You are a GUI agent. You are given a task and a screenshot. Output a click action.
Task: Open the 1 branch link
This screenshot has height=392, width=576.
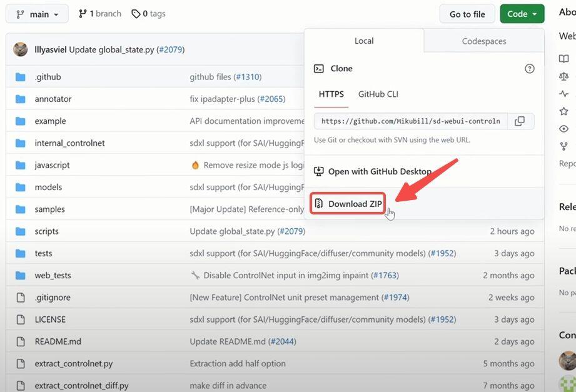[100, 14]
